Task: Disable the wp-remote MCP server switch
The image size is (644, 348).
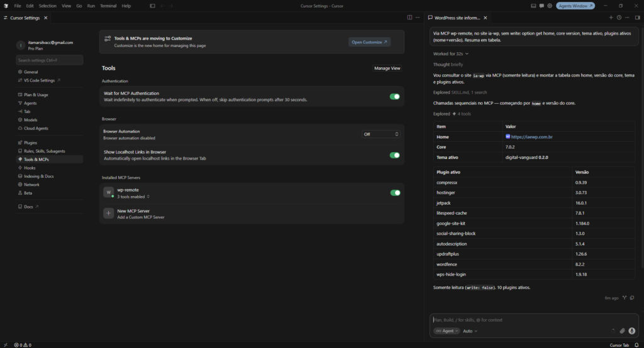Action: click(395, 192)
